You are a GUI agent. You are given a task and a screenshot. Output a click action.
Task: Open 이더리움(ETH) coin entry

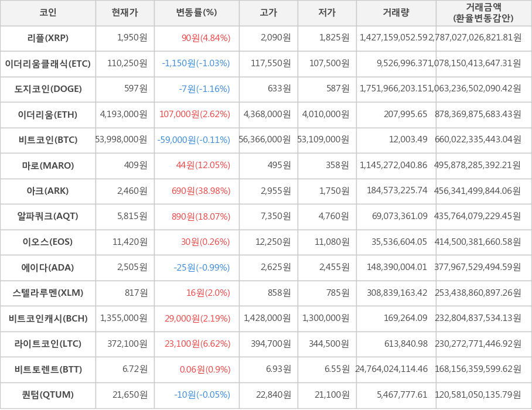(48, 115)
